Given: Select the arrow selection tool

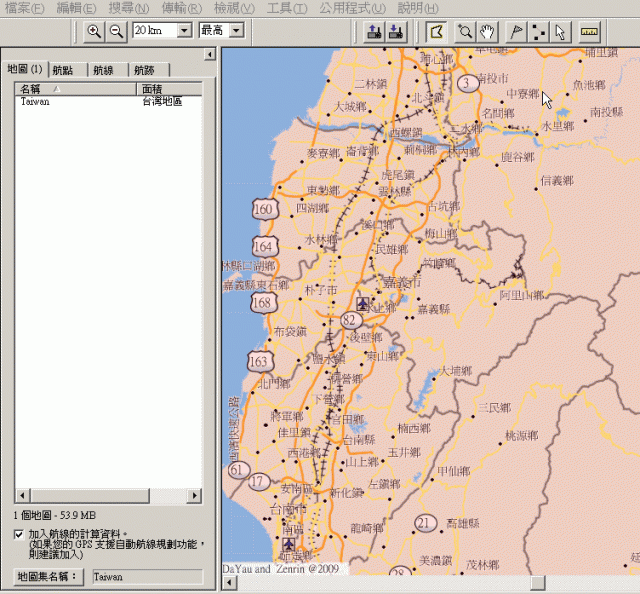Looking at the screenshot, I should tap(560, 32).
